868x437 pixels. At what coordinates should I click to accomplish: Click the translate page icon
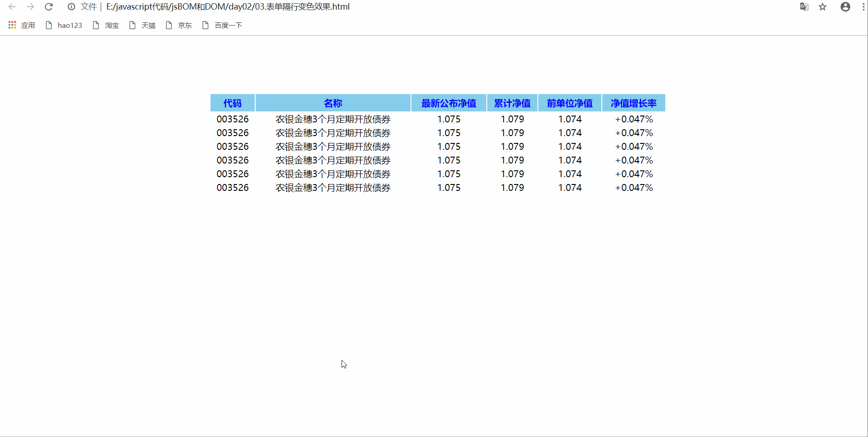[x=805, y=7]
